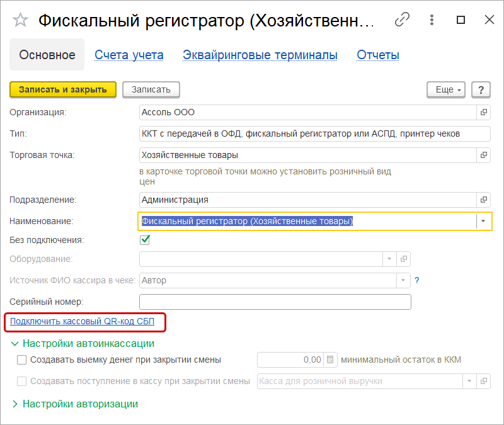Image resolution: width=504 pixels, height=425 pixels.
Task: Click the Подразделение field Администрация
Action: 307,200
